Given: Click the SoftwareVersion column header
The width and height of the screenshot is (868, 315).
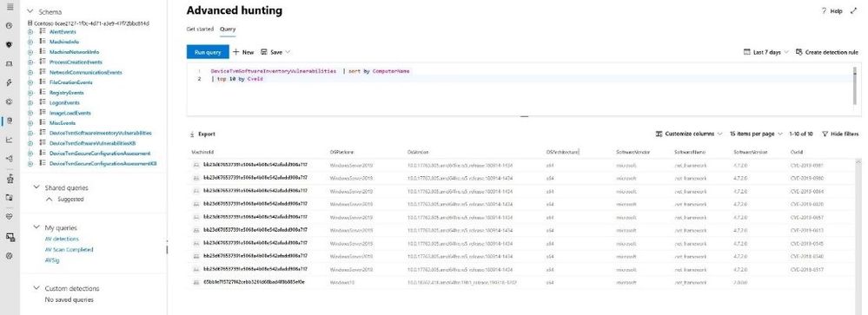Looking at the screenshot, I should click(750, 151).
